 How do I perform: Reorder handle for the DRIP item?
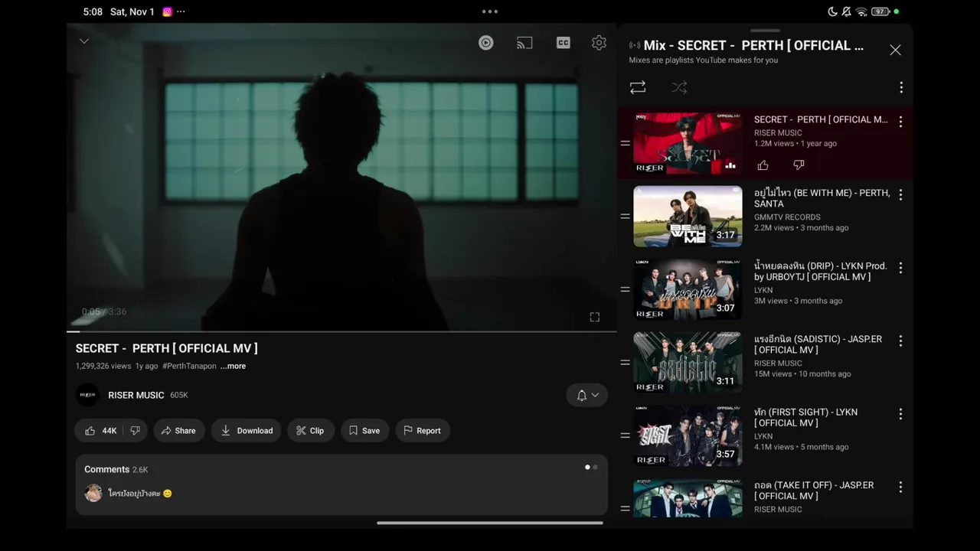click(625, 289)
